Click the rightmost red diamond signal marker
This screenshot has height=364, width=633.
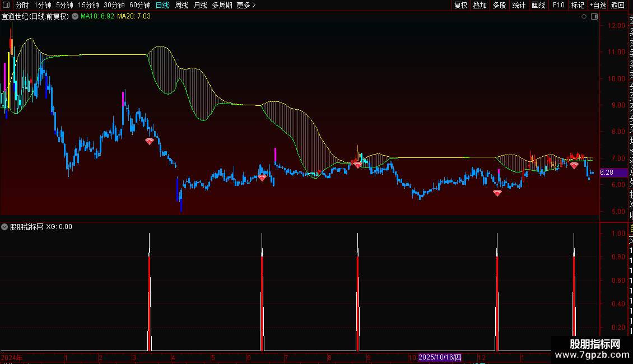pos(574,165)
